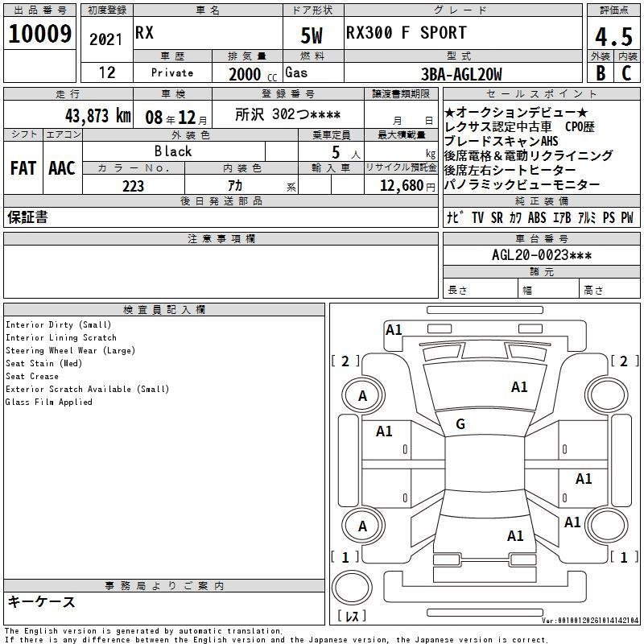The height and width of the screenshot is (644, 644).
Task: Click the Interior Dirty (Small) note
Action: pos(58,325)
